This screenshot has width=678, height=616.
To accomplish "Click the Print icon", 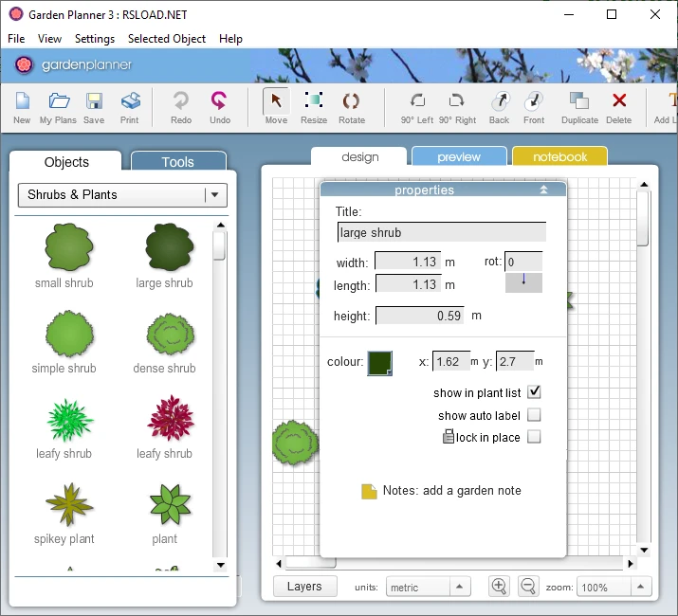I will 130,101.
